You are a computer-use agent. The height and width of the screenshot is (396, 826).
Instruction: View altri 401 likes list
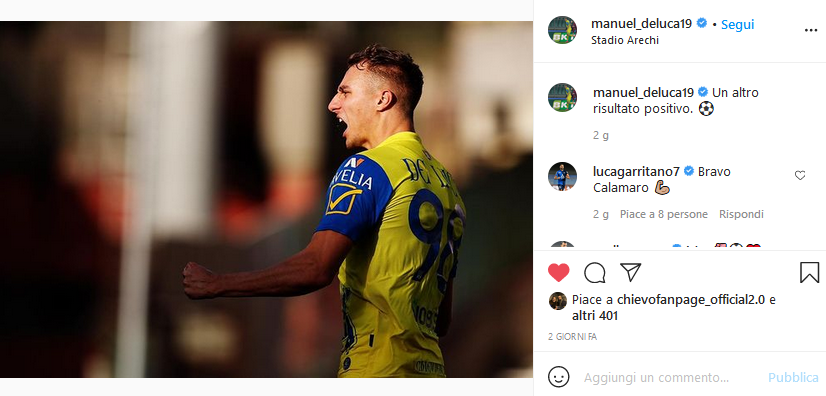[x=595, y=316]
